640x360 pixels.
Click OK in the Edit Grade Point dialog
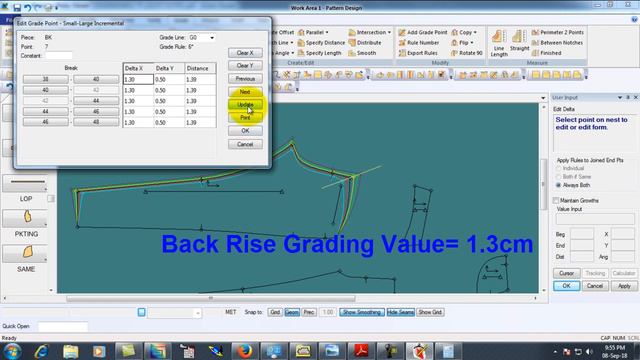[245, 131]
